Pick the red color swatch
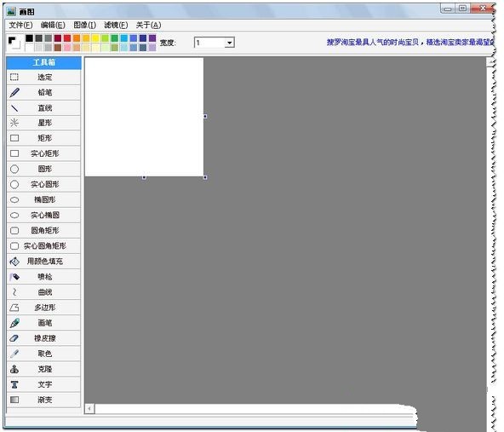504x432 pixels. pyautogui.click(x=67, y=38)
